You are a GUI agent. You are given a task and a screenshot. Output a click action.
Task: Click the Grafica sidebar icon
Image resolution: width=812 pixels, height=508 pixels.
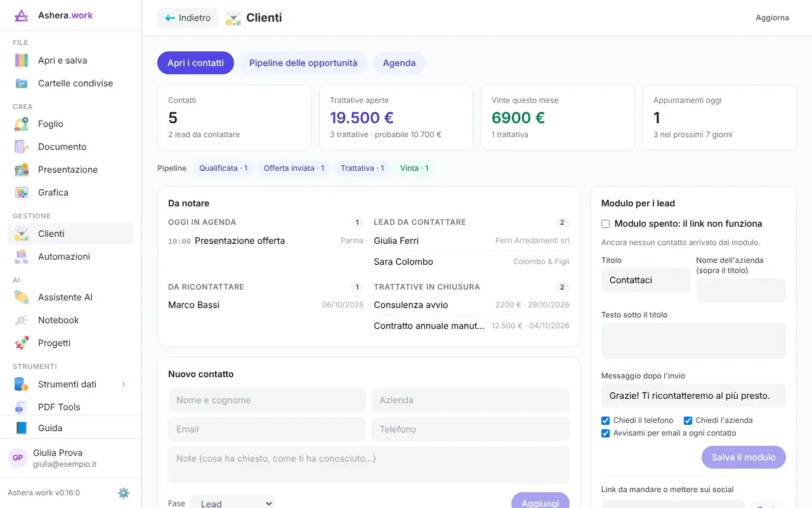coord(22,192)
